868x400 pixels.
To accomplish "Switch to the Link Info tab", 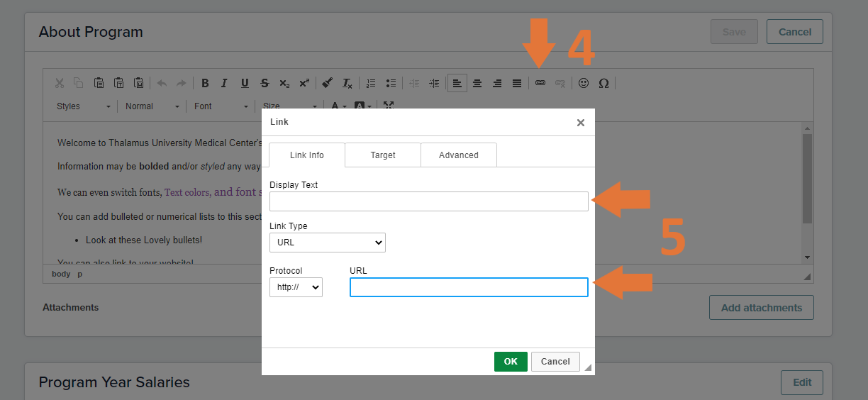I will pos(307,155).
